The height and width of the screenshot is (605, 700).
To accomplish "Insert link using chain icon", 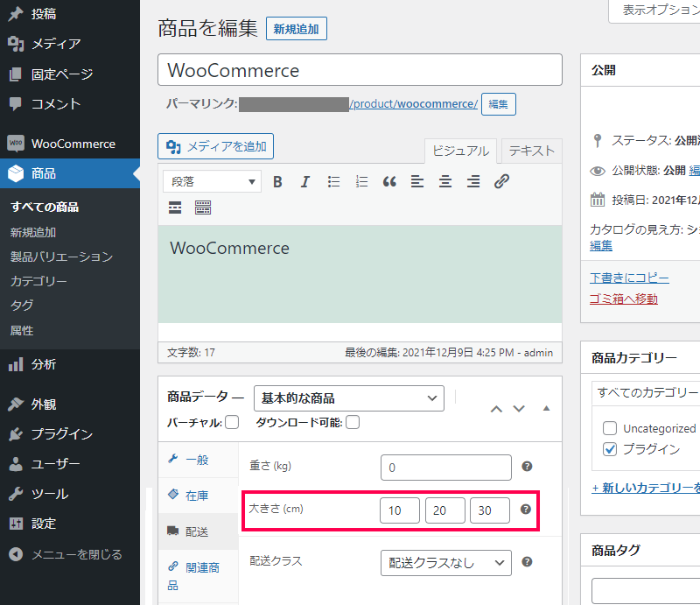I will tap(501, 182).
